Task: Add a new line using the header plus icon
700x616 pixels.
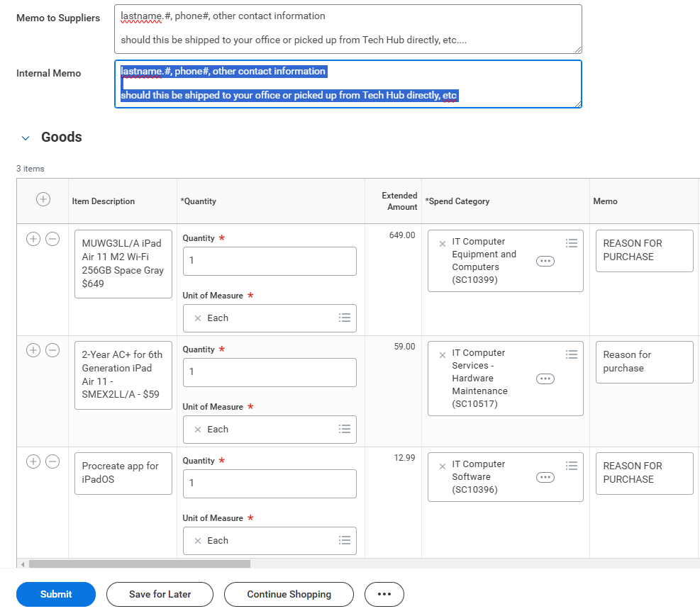Action: click(x=43, y=200)
